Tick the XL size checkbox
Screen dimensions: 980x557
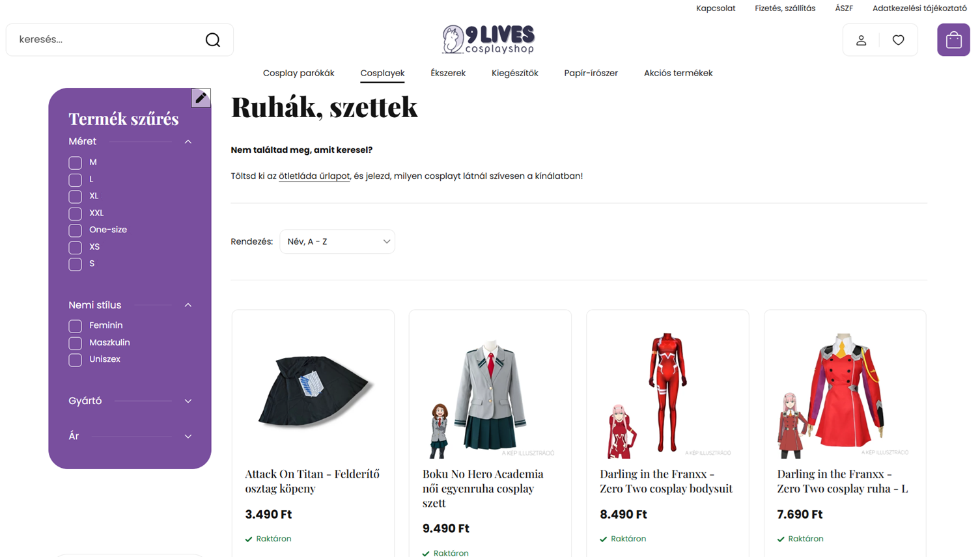coord(75,197)
